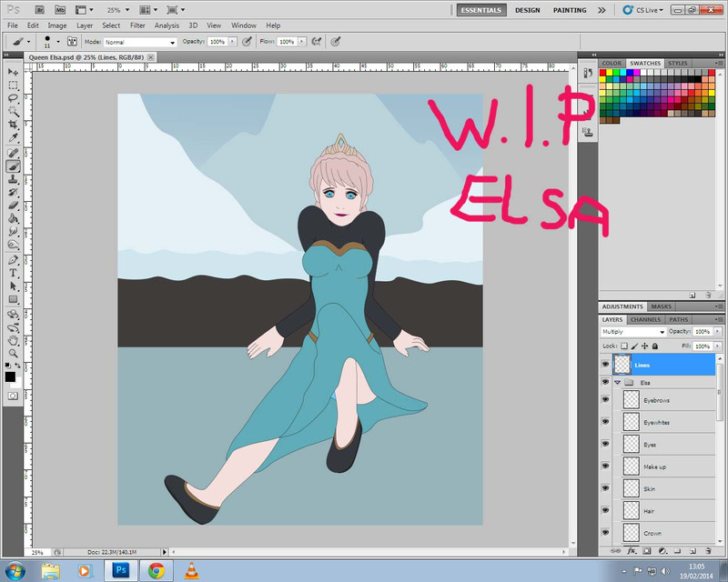Select the Lines layer thumbnail
The width and height of the screenshot is (728, 582).
tap(622, 365)
